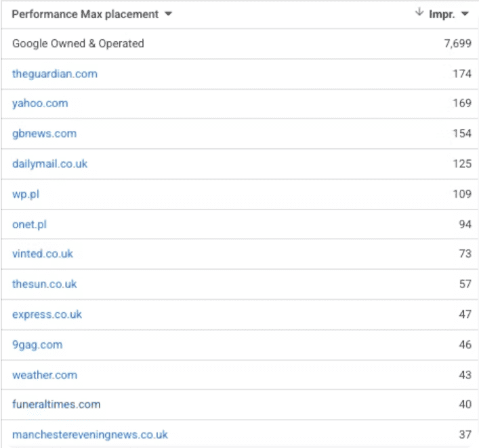Screen dimensions: 479x448
Task: Click the wp.pl placement link
Action: click(23, 194)
